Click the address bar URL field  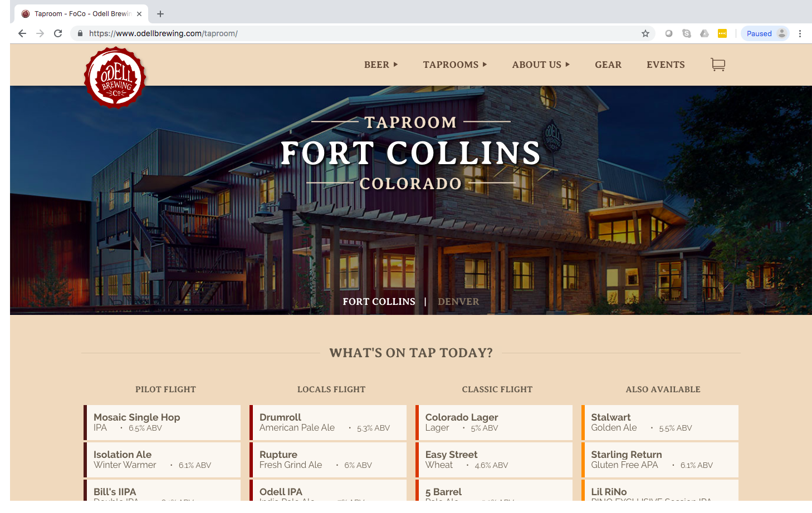(x=362, y=33)
